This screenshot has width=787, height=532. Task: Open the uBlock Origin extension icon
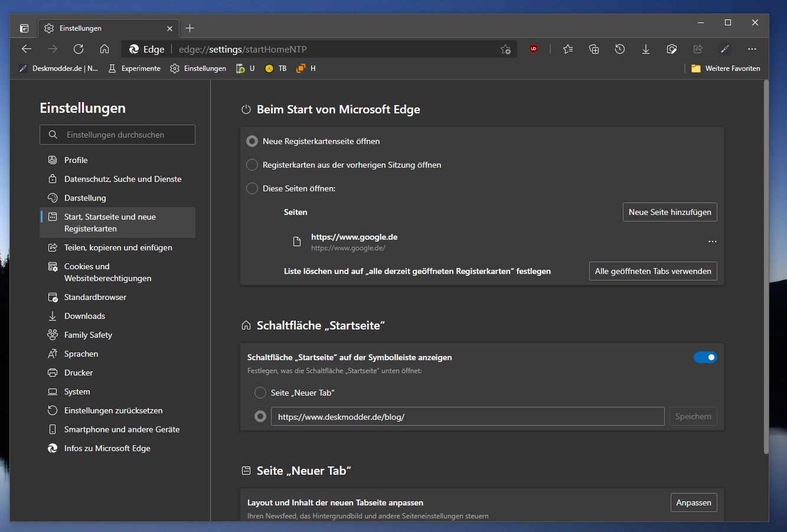tap(534, 49)
